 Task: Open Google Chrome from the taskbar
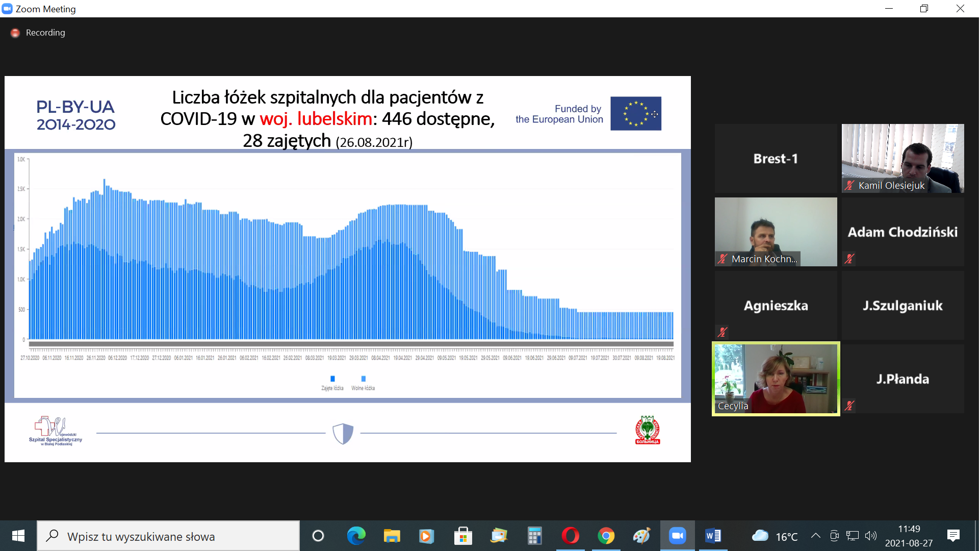pos(606,536)
